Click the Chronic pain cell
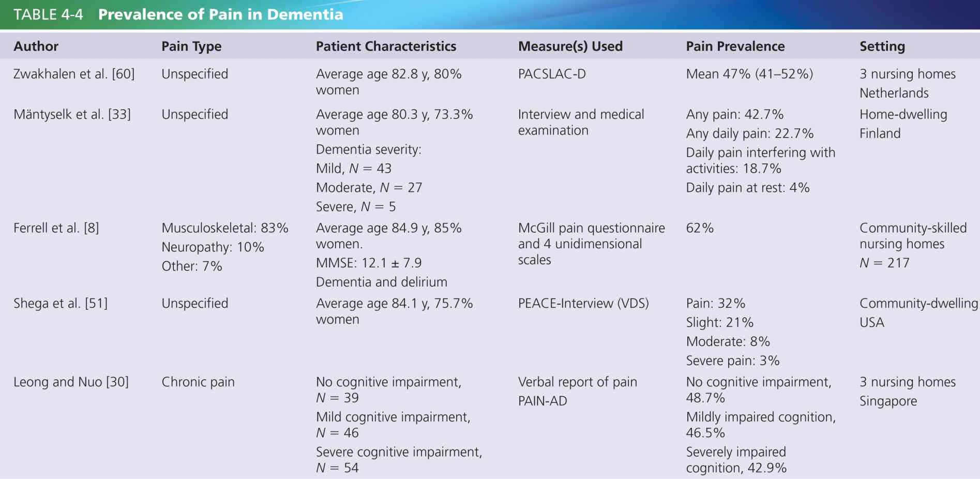 point(198,382)
